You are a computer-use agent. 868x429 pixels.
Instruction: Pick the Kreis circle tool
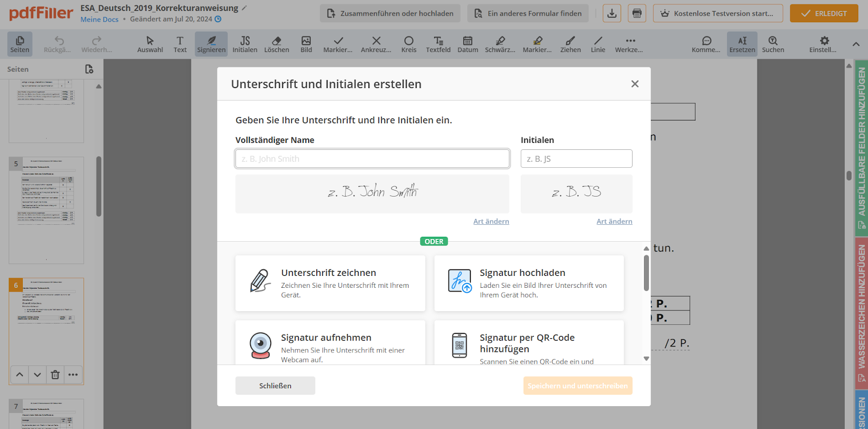409,45
